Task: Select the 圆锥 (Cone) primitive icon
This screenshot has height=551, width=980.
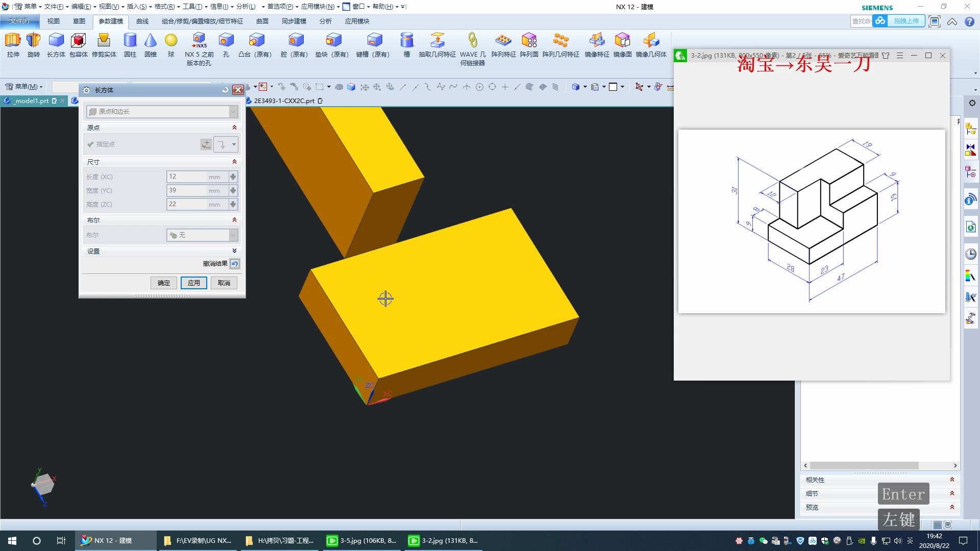Action: click(x=150, y=41)
